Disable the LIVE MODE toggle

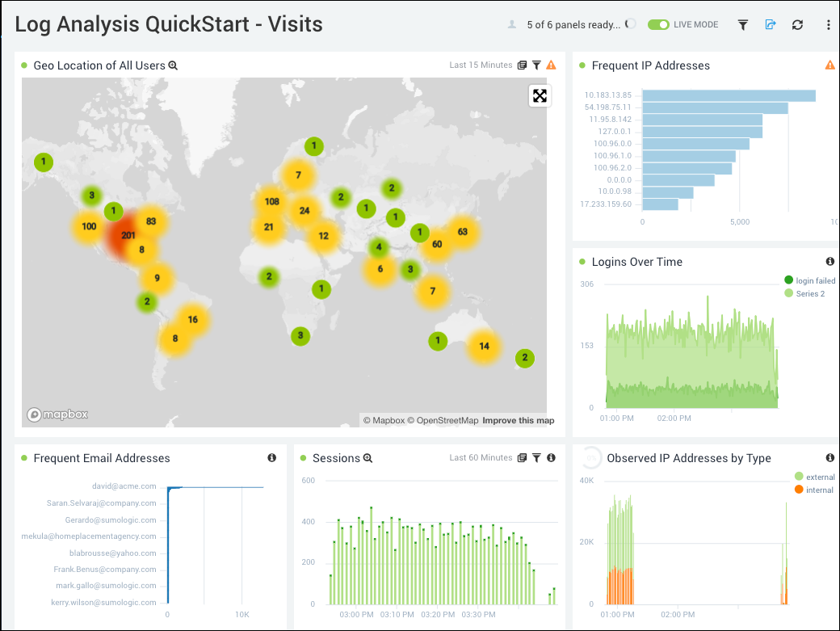click(658, 25)
